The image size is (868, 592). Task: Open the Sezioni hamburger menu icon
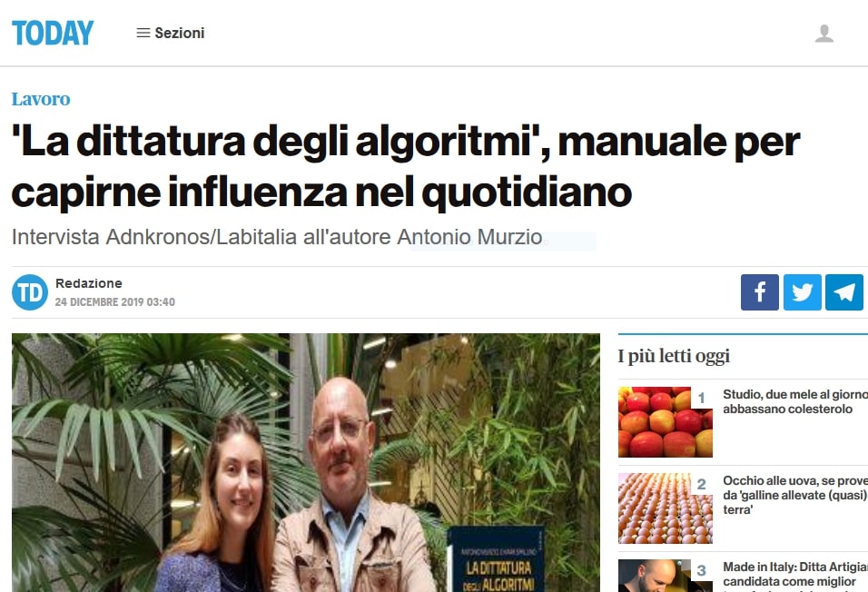(x=143, y=34)
